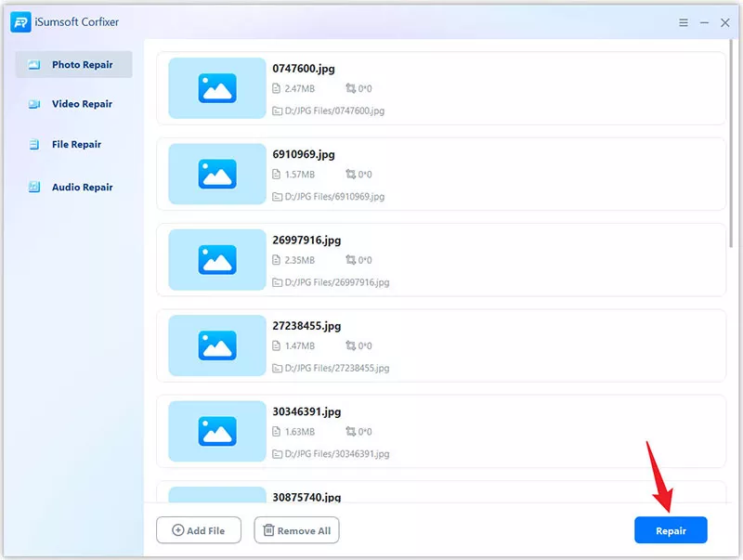Click the file name 27238455.jpg
Screen dimensions: 743x560
tap(306, 326)
